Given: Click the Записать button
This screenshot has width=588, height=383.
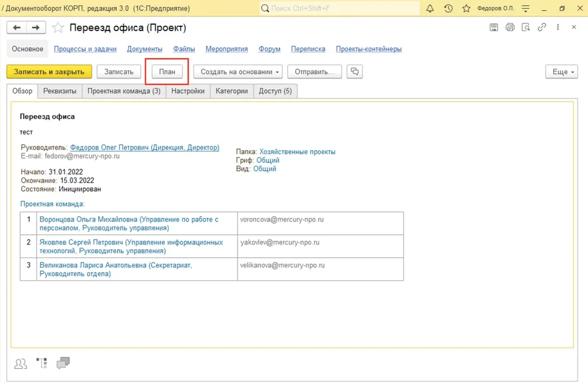Looking at the screenshot, I should (x=119, y=72).
